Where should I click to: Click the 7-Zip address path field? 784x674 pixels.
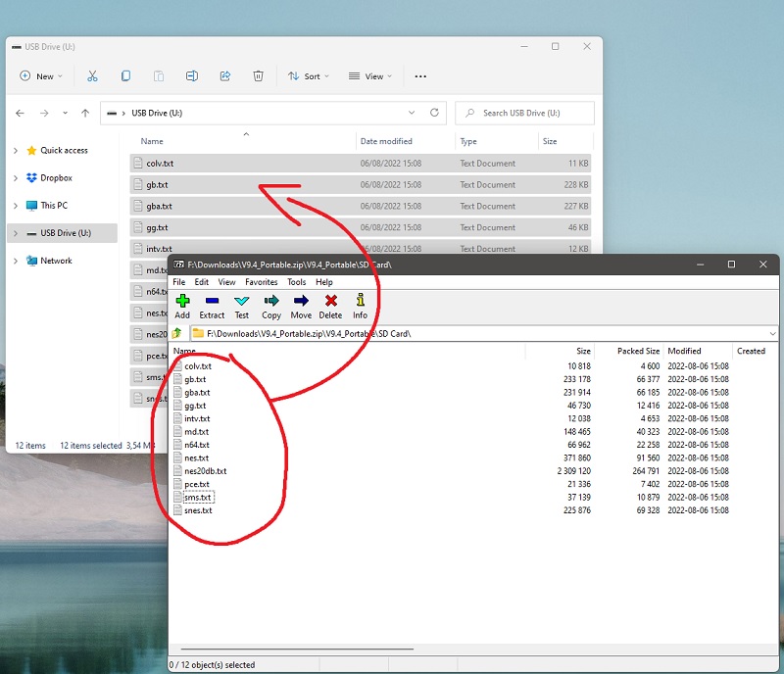484,333
